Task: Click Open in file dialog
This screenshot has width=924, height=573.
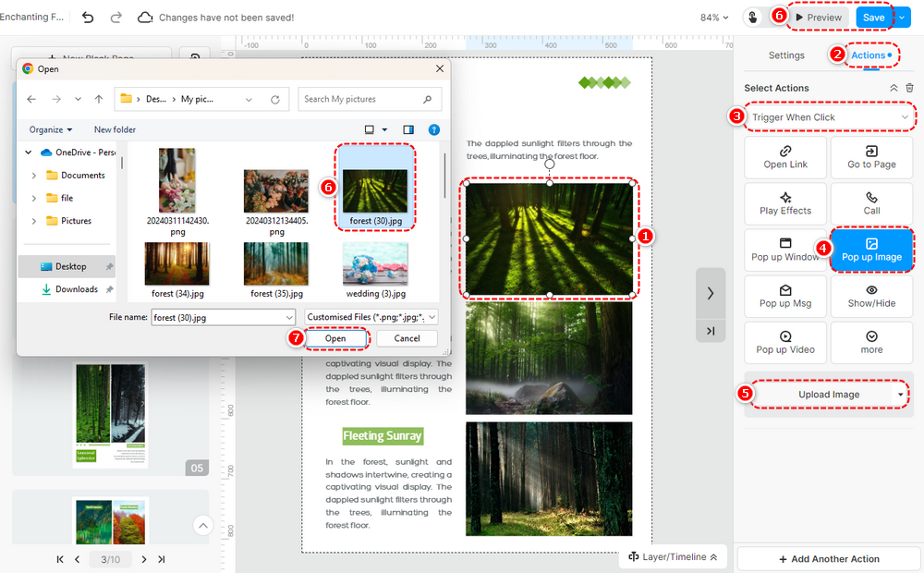Action: coord(335,338)
